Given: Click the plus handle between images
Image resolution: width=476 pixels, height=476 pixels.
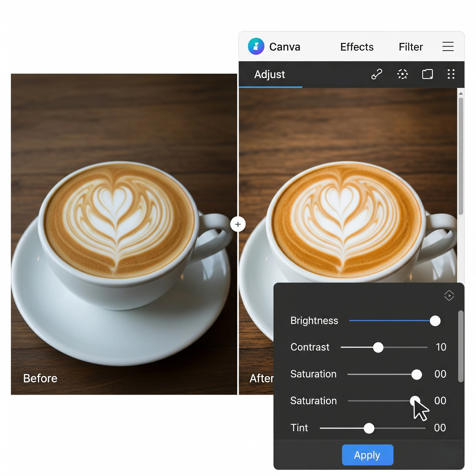Looking at the screenshot, I should (x=238, y=224).
